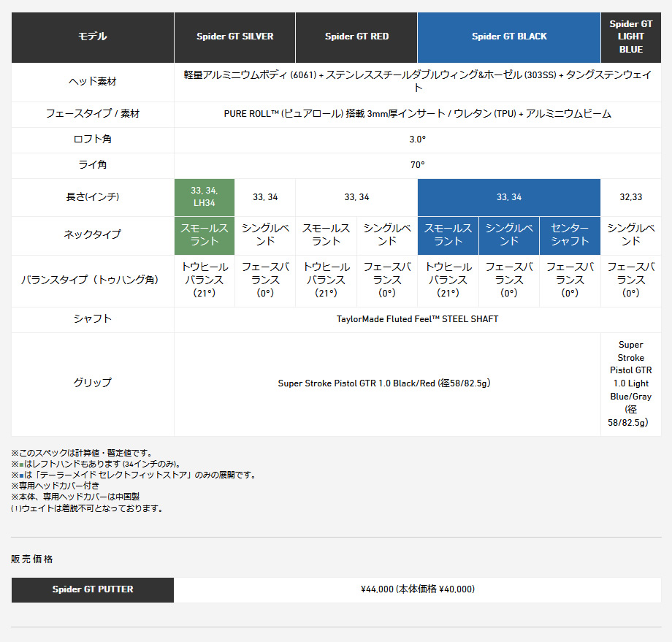Click フェースバランス (0°) under センターシャフト
672x642 pixels.
pyautogui.click(x=570, y=280)
